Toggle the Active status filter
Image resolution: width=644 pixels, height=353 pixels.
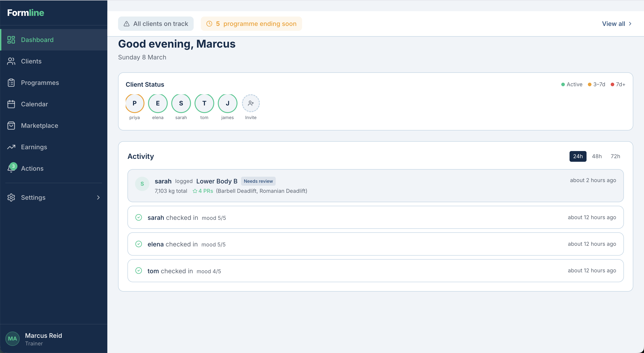tap(572, 84)
